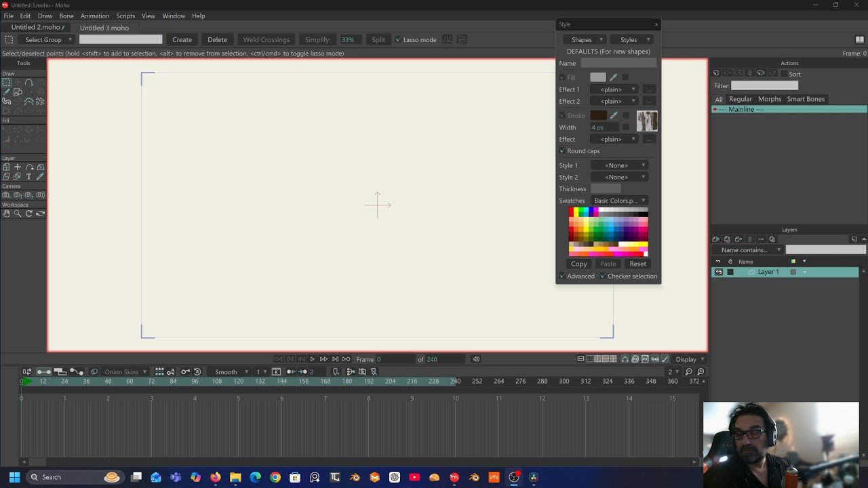Select the Pan Workspace hand tool

(x=6, y=213)
